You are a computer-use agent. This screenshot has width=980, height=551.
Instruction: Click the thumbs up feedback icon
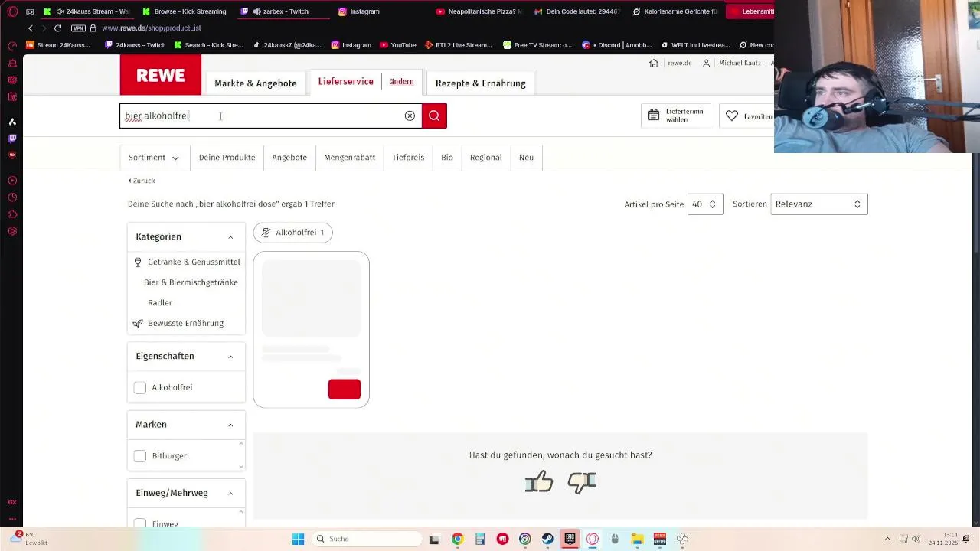(x=539, y=481)
